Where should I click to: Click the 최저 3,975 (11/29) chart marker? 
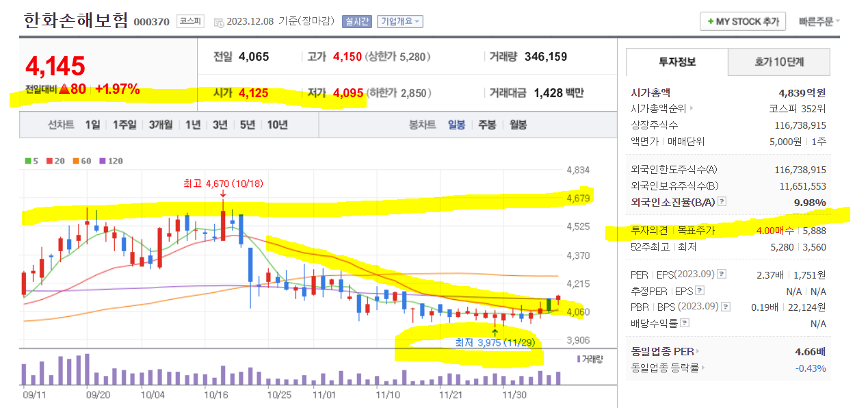click(495, 342)
